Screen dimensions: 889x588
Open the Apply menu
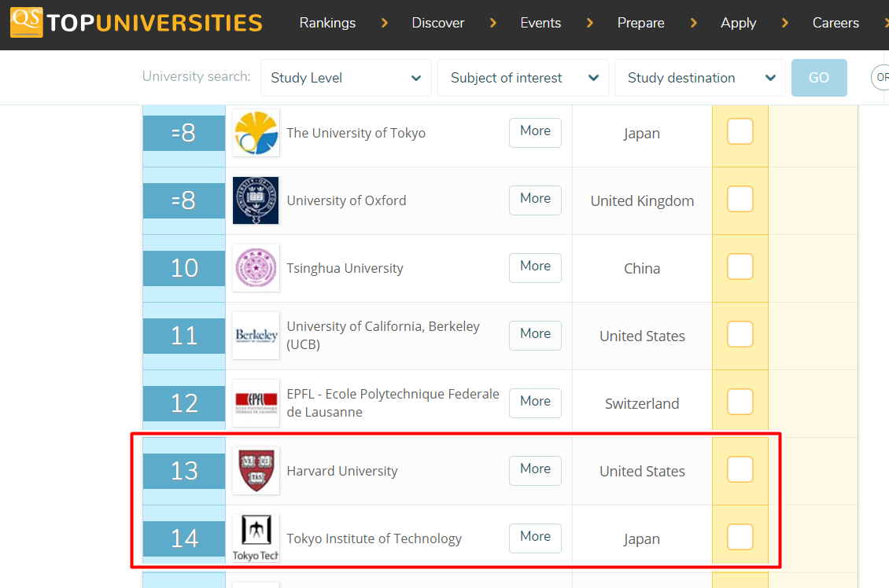pyautogui.click(x=738, y=23)
